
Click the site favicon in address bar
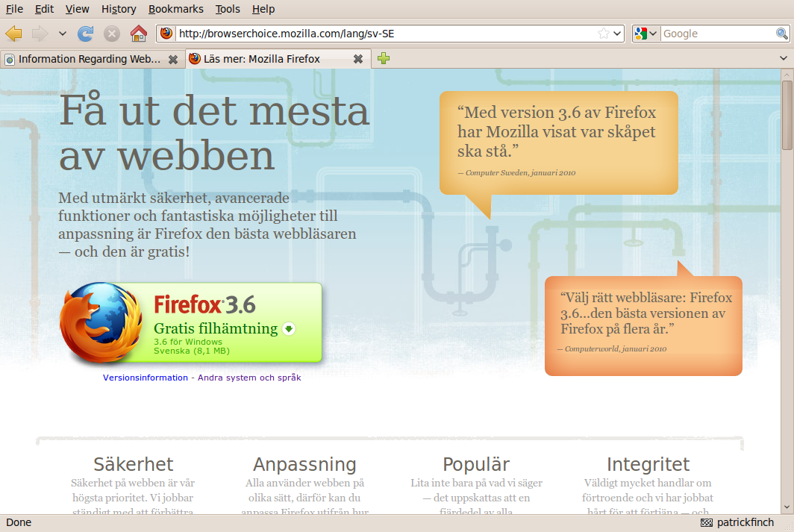pyautogui.click(x=166, y=34)
